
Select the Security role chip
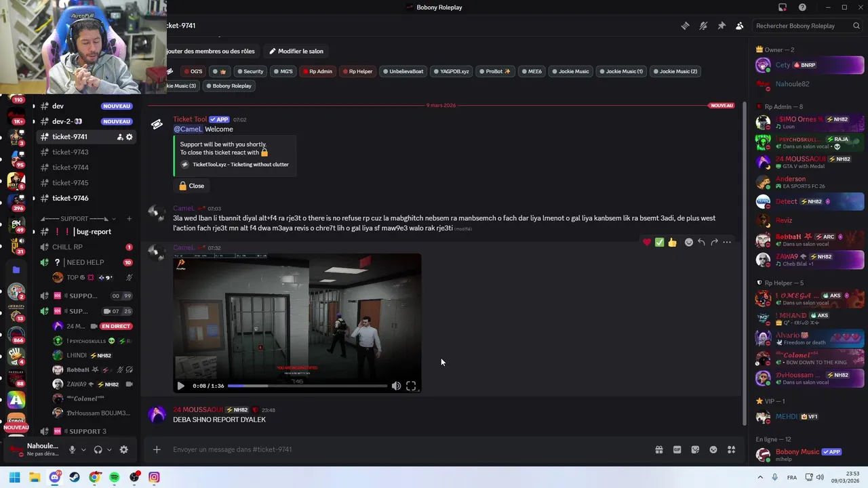point(250,71)
